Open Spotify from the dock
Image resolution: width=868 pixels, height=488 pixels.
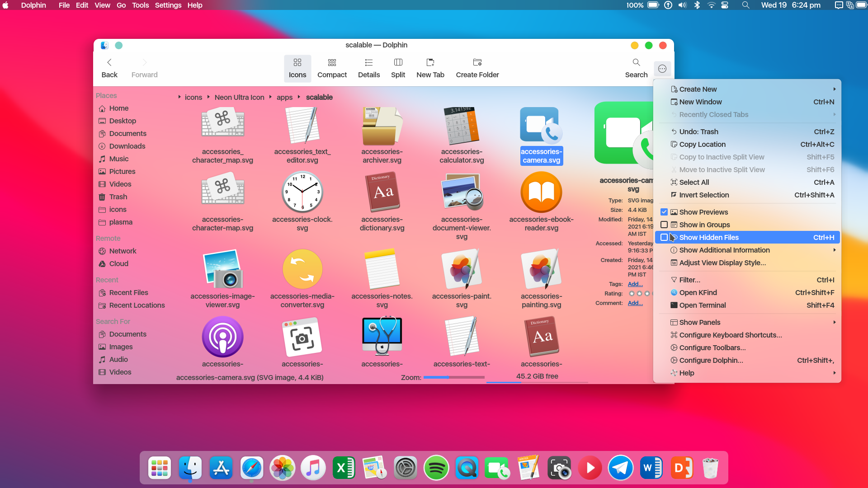click(x=436, y=468)
